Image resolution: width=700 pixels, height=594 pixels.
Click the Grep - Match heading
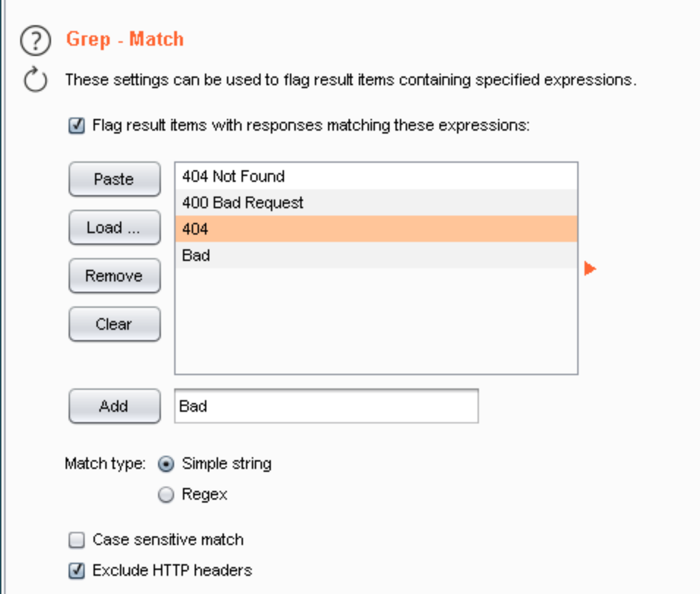coord(125,39)
